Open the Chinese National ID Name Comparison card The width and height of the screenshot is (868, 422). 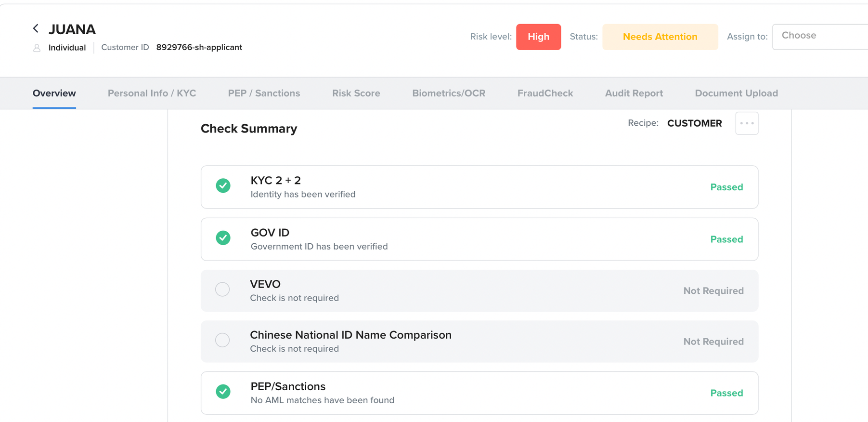tap(479, 342)
